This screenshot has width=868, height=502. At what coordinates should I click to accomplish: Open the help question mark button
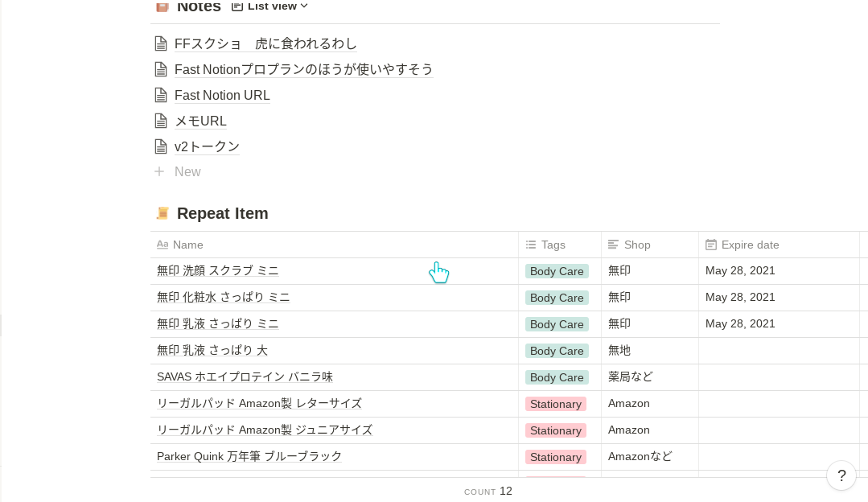[841, 475]
